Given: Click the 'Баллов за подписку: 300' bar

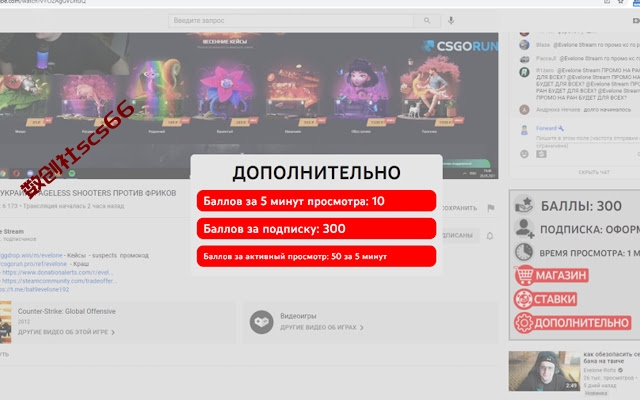Looking at the screenshot, I should click(x=316, y=229).
